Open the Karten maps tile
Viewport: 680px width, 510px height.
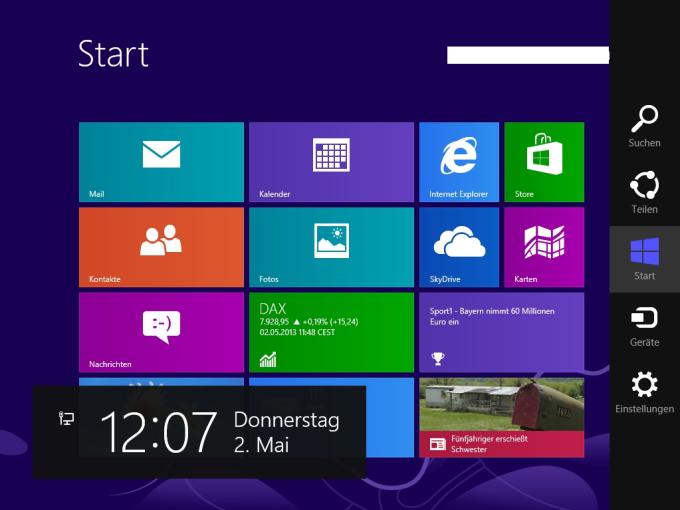pyautogui.click(x=544, y=247)
